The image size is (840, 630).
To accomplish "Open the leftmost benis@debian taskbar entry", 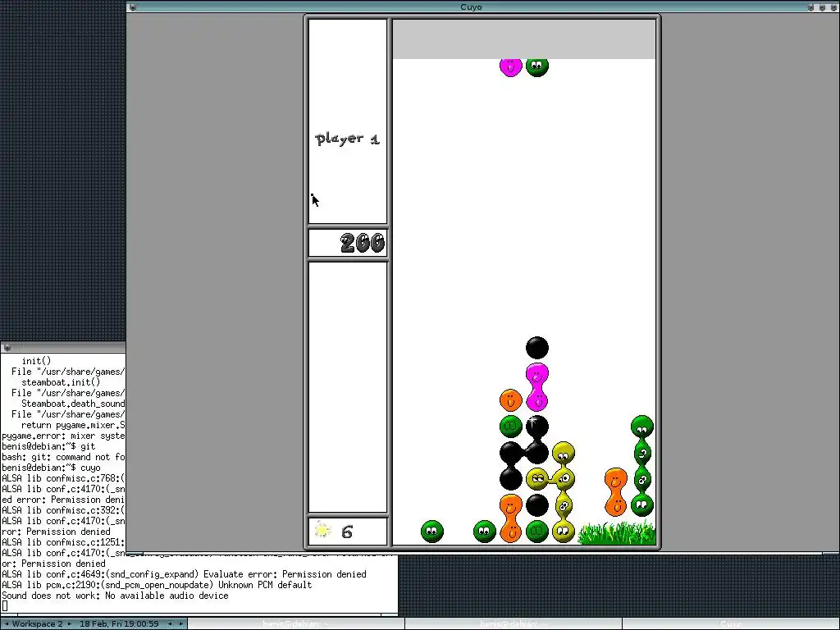I will point(295,623).
